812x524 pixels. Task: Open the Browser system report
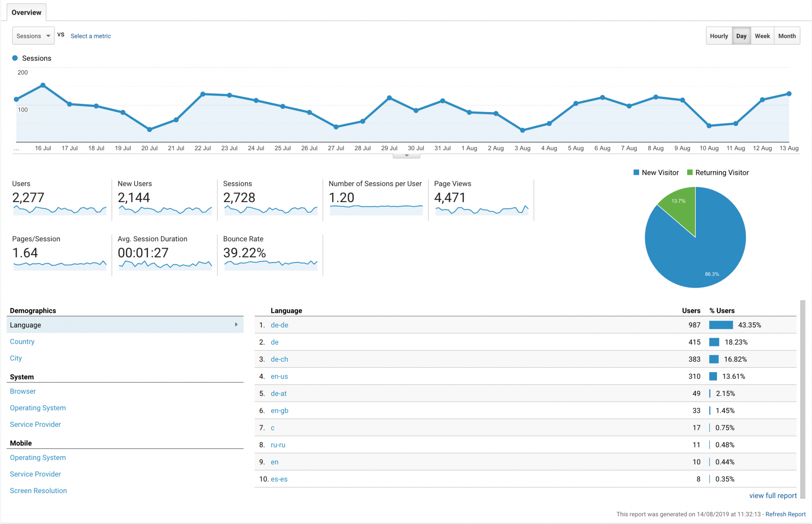(23, 391)
